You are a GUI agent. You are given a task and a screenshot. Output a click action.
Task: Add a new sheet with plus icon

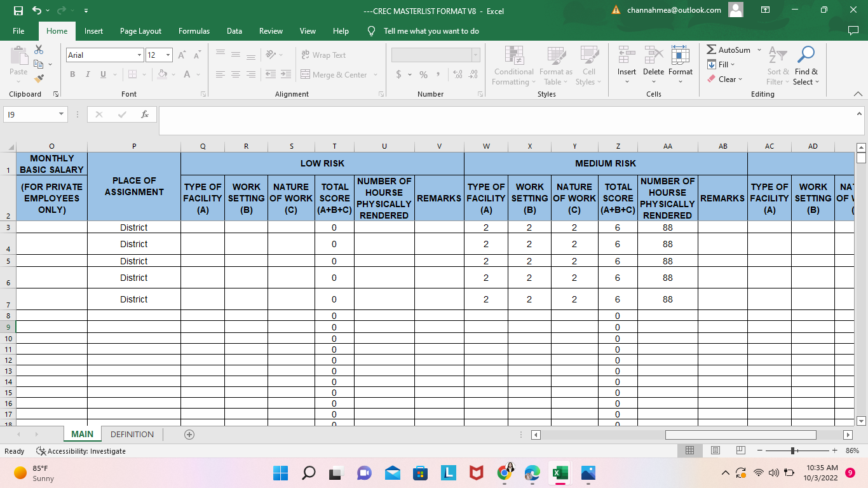(x=189, y=435)
